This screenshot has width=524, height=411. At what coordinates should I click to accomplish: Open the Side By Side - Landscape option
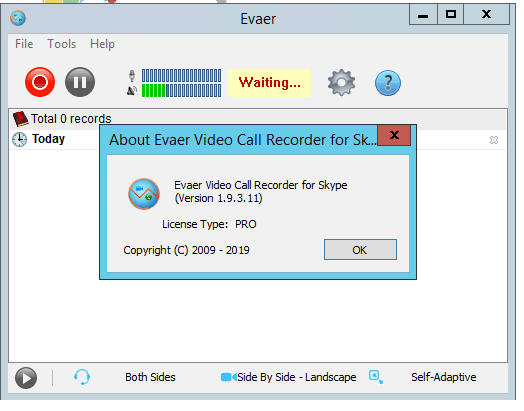pyautogui.click(x=297, y=377)
